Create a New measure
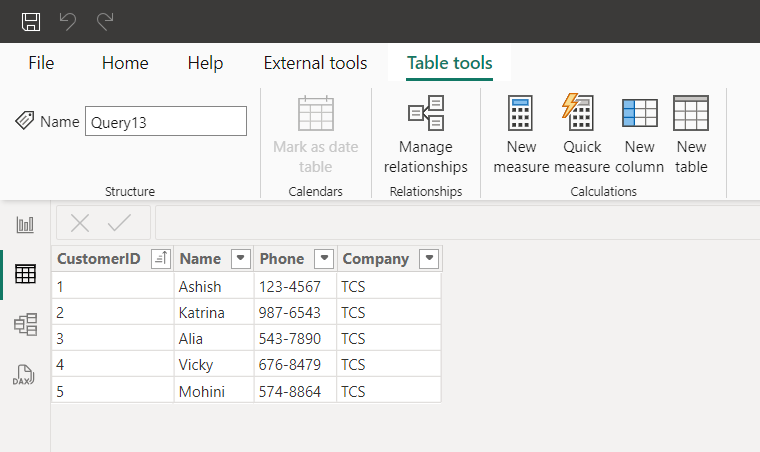 [521, 135]
